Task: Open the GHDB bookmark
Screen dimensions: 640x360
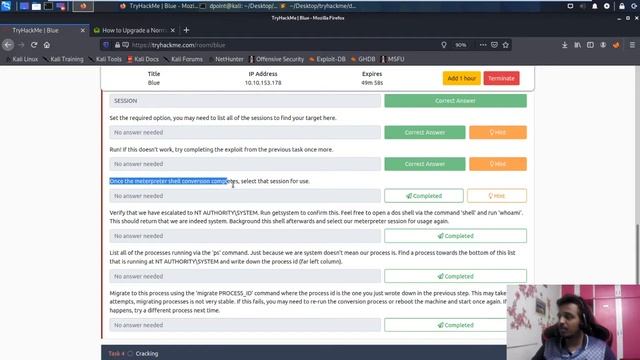Action: pos(363,59)
